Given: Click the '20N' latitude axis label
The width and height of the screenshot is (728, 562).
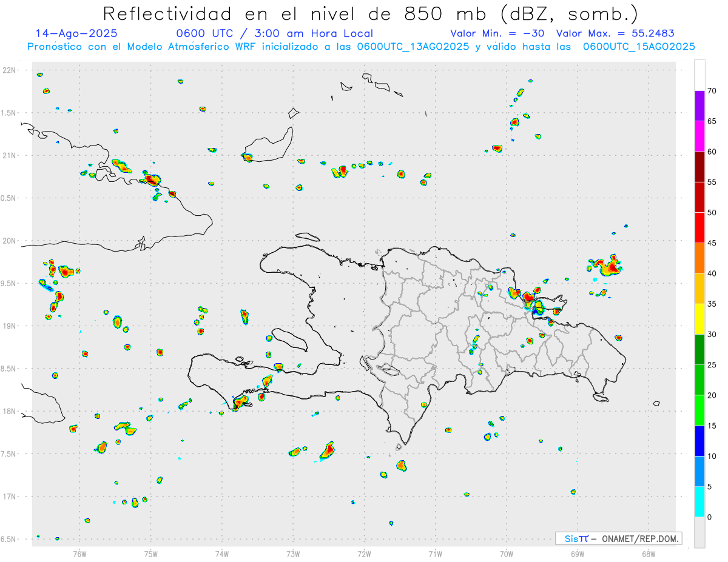Looking at the screenshot, I should [10, 241].
